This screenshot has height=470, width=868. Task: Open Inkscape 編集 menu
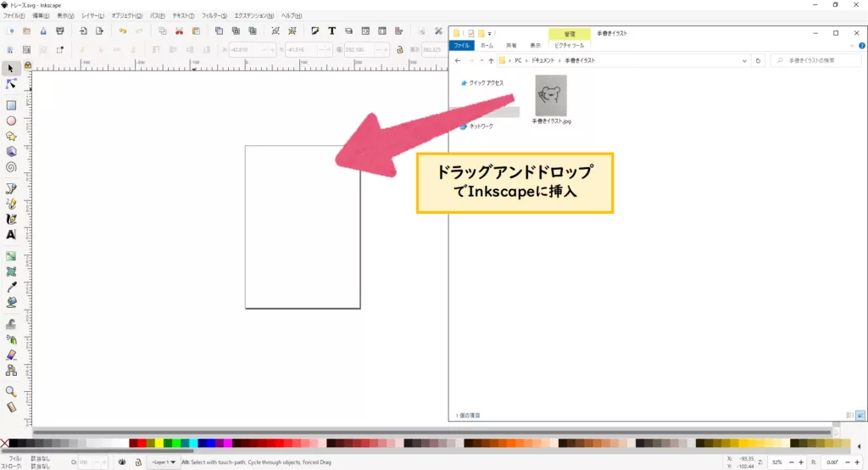coord(41,15)
